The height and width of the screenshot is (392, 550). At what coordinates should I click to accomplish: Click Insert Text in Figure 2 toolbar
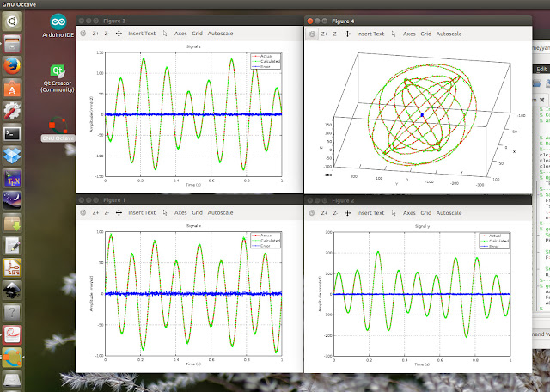pyautogui.click(x=370, y=213)
